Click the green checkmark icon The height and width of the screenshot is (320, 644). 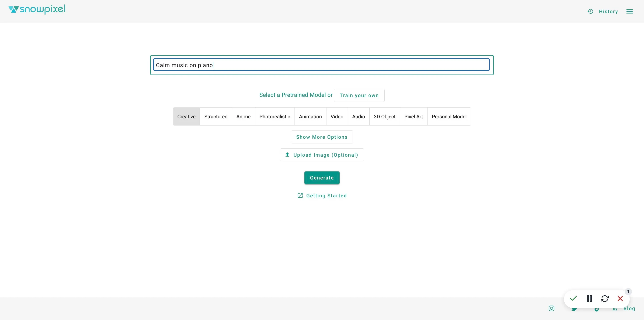(573, 299)
